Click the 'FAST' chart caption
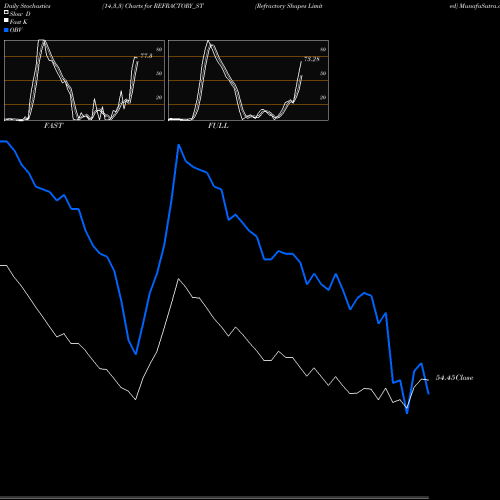 53,126
